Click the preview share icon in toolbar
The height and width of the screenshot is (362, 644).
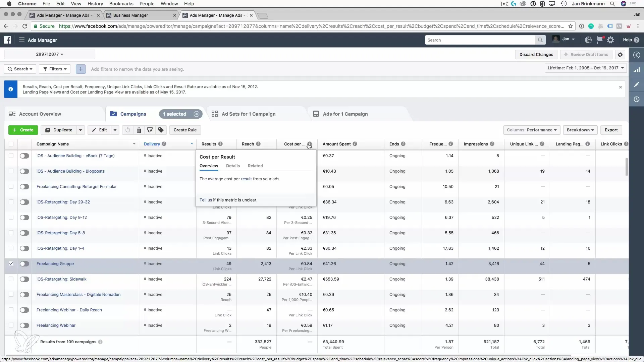[x=150, y=130]
